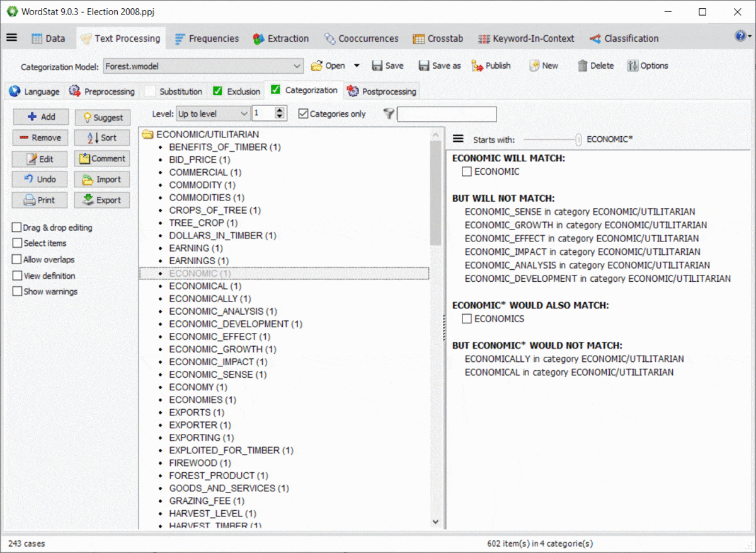Switch to the Frequencies tab
756x553 pixels.
coord(207,38)
